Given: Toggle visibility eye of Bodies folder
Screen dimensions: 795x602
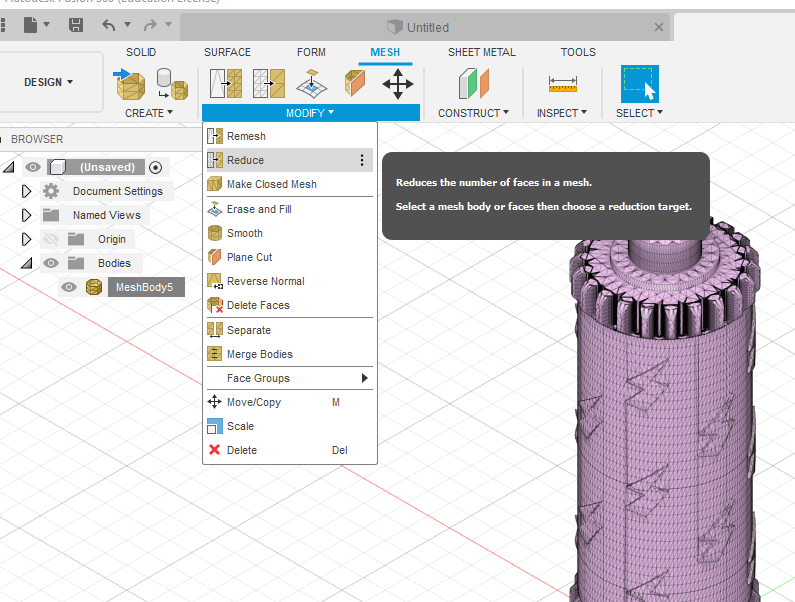Looking at the screenshot, I should 51,263.
